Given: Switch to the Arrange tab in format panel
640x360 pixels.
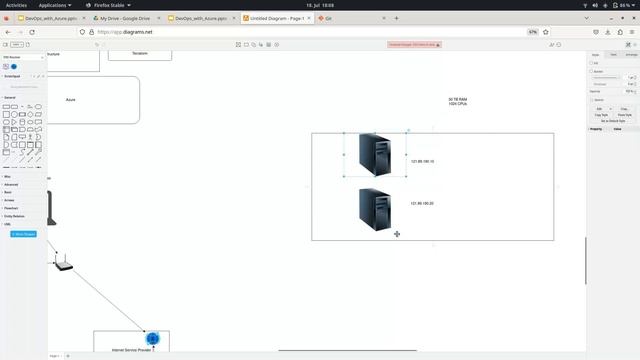Looking at the screenshot, I should pyautogui.click(x=631, y=55).
